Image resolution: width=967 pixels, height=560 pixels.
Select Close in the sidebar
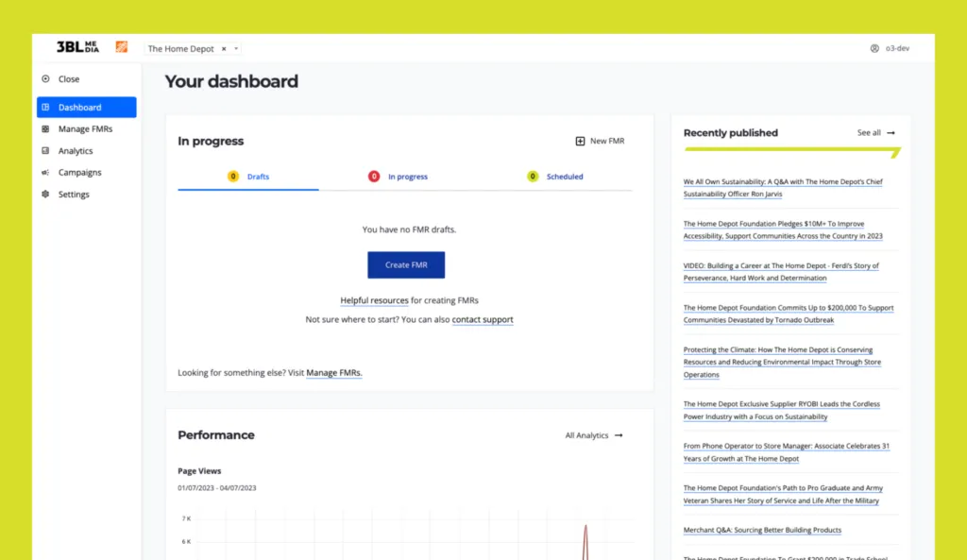pos(68,79)
